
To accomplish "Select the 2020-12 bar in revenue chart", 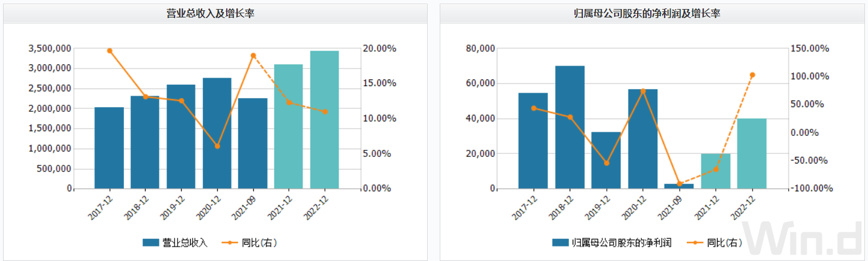I will (x=217, y=133).
